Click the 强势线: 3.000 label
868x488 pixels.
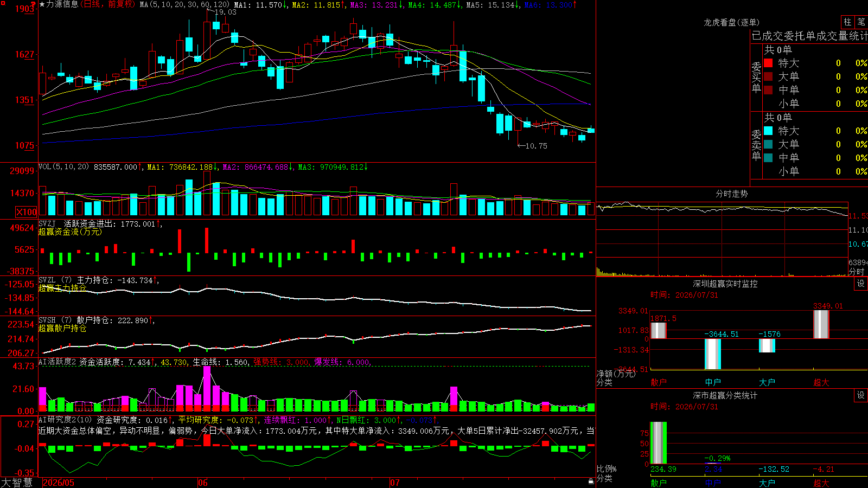click(x=281, y=362)
